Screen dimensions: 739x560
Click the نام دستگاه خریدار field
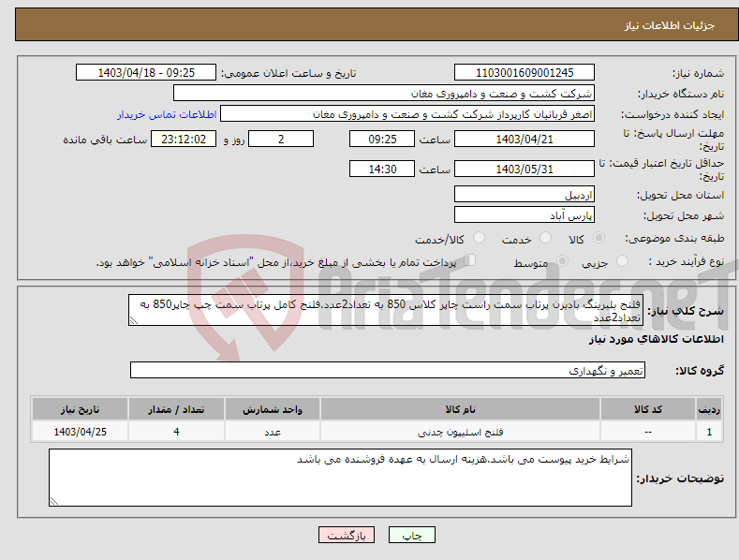click(384, 94)
